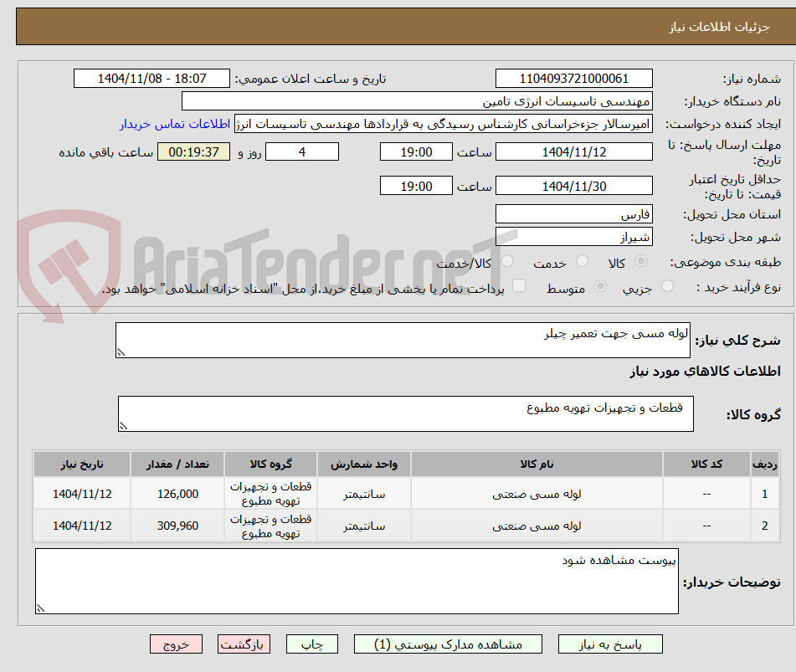Click the price validity date 1404/11/30 field
The width and height of the screenshot is (796, 672).
573,186
